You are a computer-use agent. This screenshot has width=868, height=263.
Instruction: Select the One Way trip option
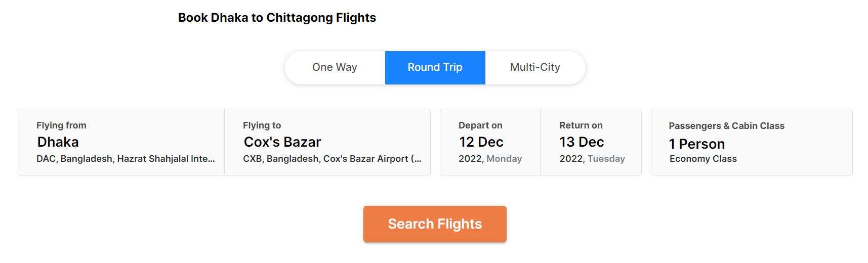pyautogui.click(x=335, y=67)
